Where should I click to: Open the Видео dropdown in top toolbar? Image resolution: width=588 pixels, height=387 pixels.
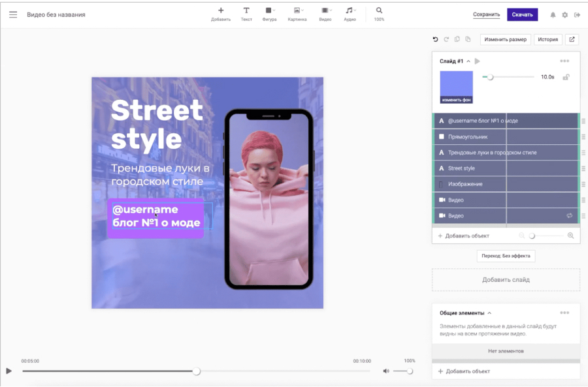325,14
